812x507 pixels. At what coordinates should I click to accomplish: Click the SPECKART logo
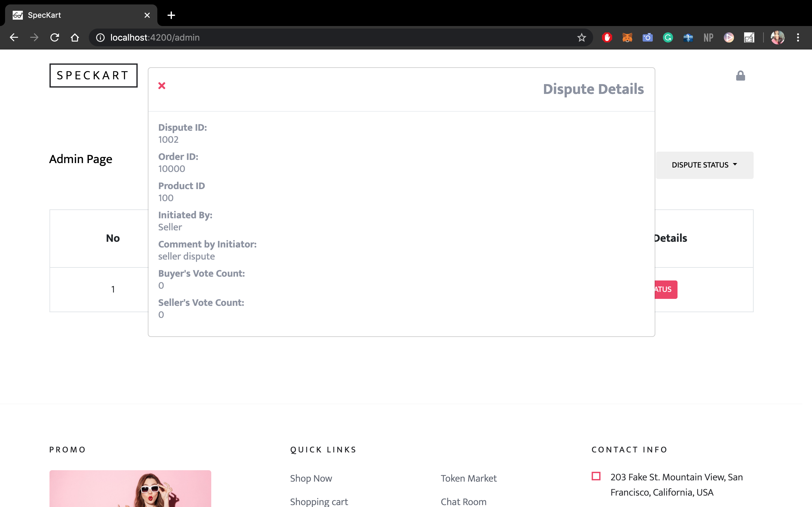(94, 76)
